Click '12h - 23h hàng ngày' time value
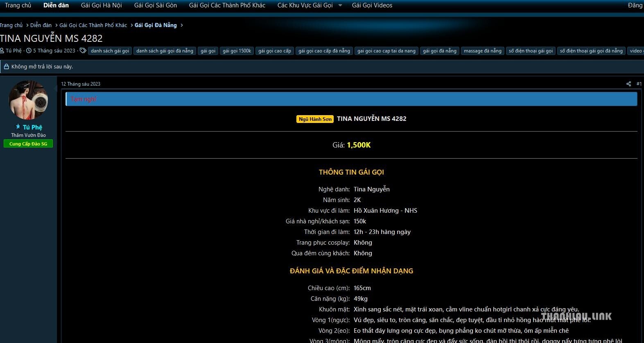This screenshot has width=644, height=343. click(382, 232)
